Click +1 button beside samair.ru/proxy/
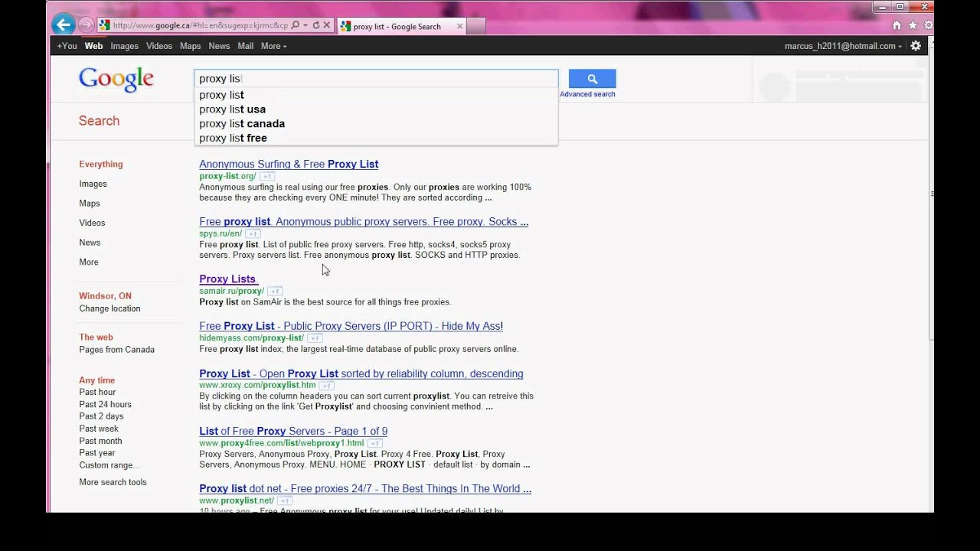 [275, 291]
